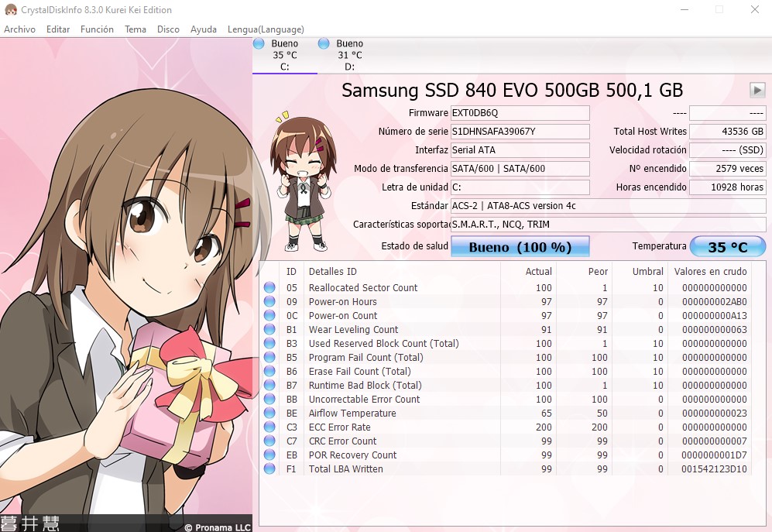Close the CrystalDiskInfo window
This screenshot has height=532, width=772.
click(x=755, y=9)
